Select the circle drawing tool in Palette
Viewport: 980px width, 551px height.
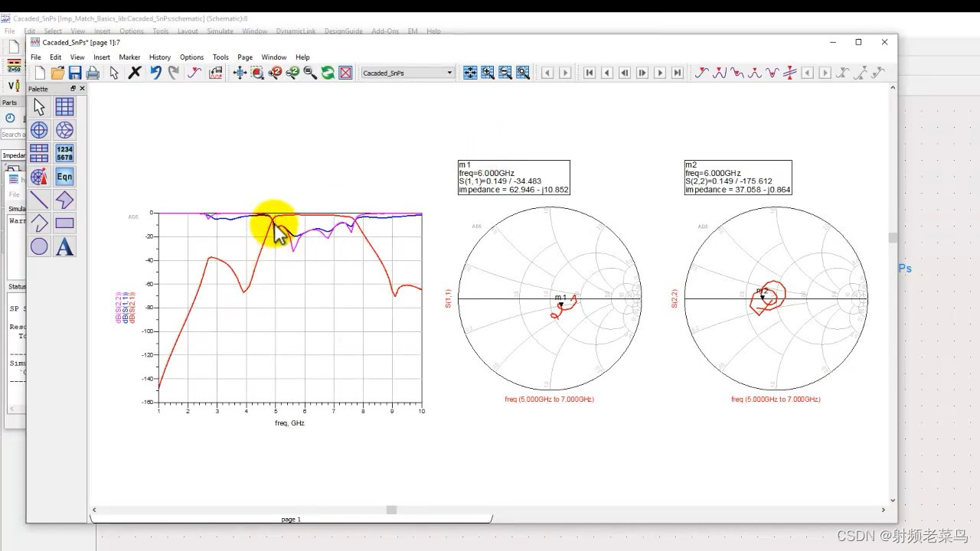pos(39,246)
